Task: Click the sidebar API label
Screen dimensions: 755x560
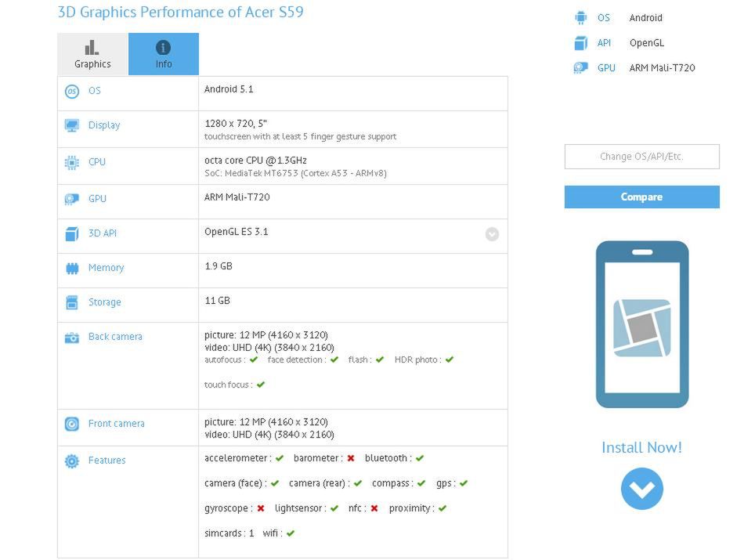Action: (605, 43)
